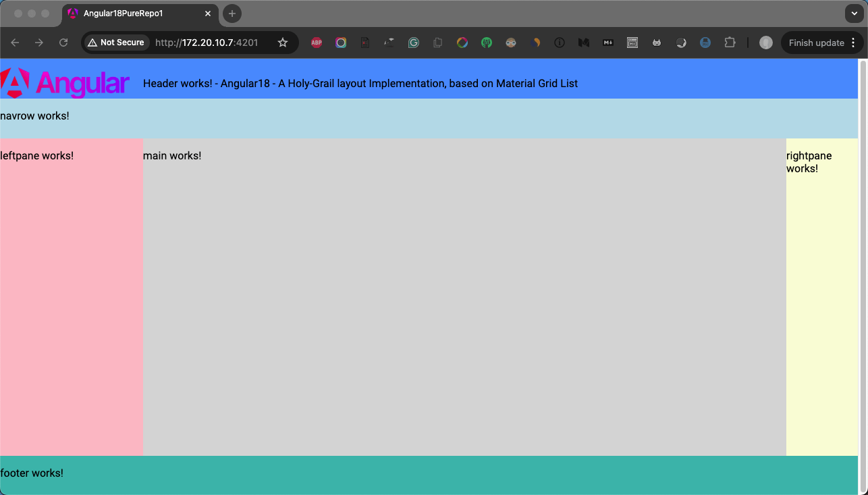The height and width of the screenshot is (495, 868).
Task: Toggle the bookmark star for this page
Action: [282, 42]
